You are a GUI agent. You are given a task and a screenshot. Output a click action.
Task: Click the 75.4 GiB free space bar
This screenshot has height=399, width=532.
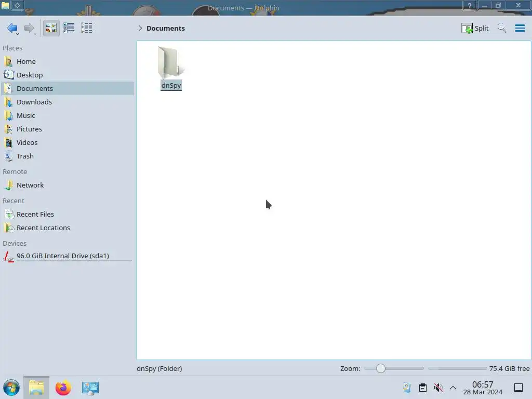tap(457, 368)
